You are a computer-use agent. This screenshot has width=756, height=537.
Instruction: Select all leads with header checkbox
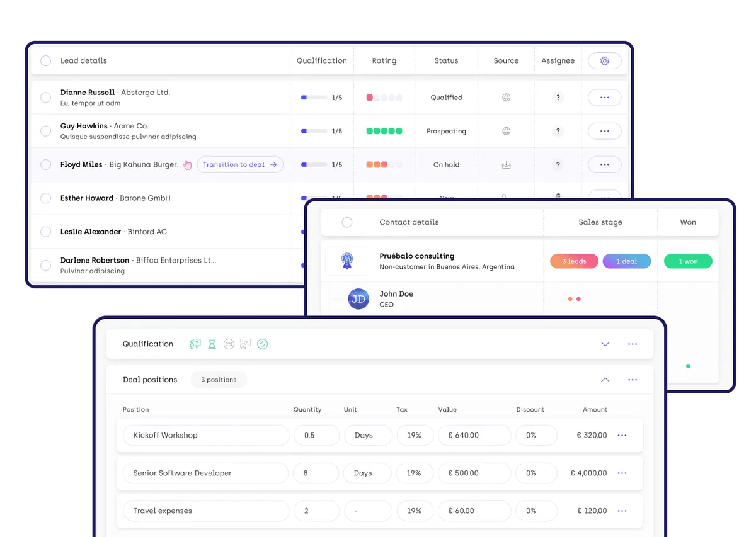(45, 61)
